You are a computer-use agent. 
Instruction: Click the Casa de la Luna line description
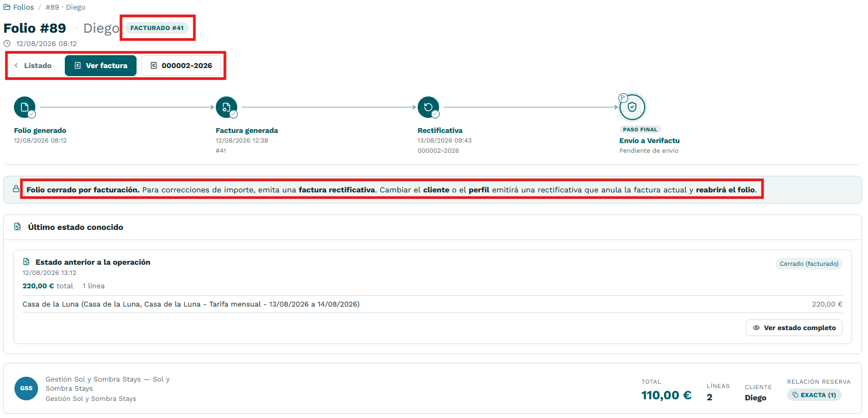191,304
